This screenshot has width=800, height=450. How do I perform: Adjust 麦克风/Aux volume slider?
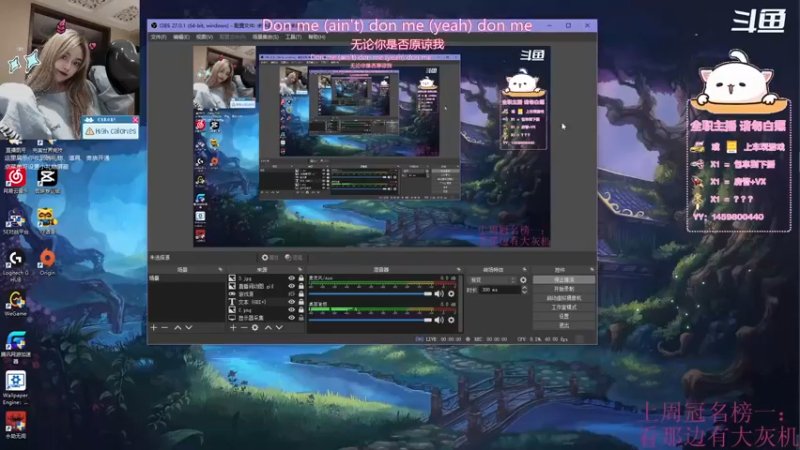click(370, 294)
